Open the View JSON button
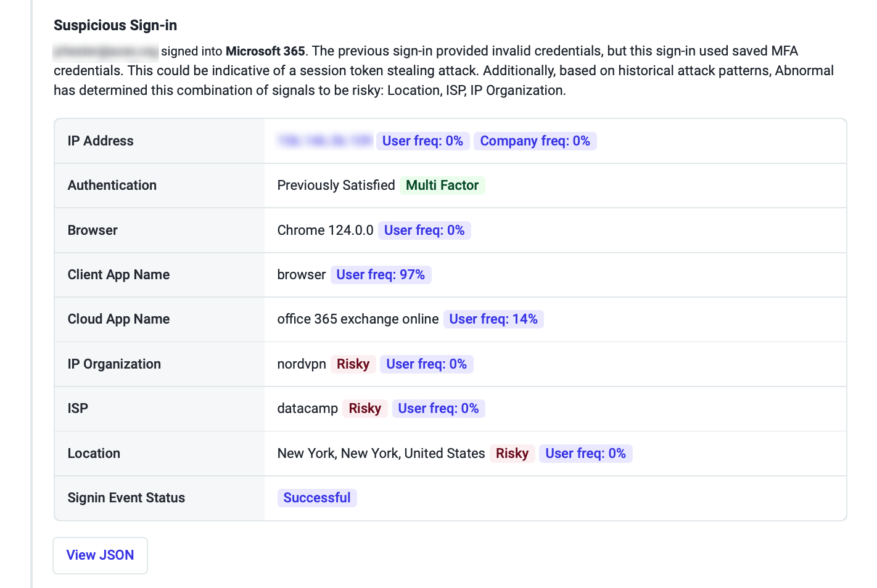Screen dimensions: 877x588 click(x=100, y=555)
